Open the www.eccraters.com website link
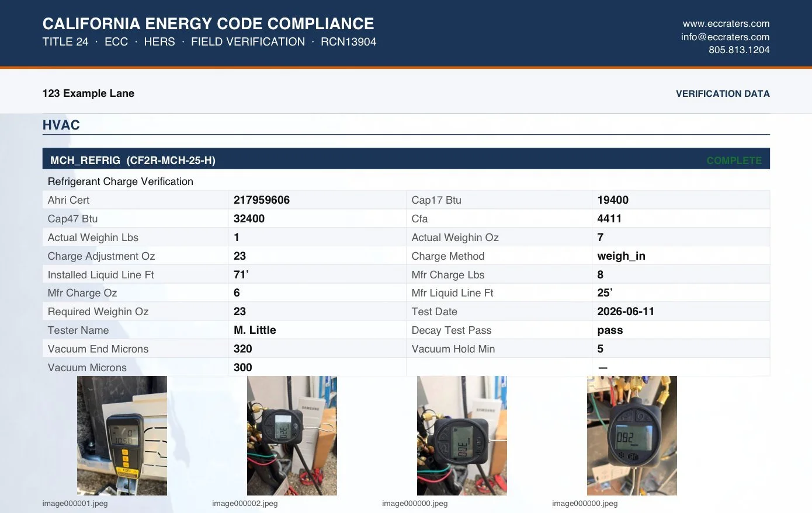This screenshot has width=812, height=513. pyautogui.click(x=726, y=24)
